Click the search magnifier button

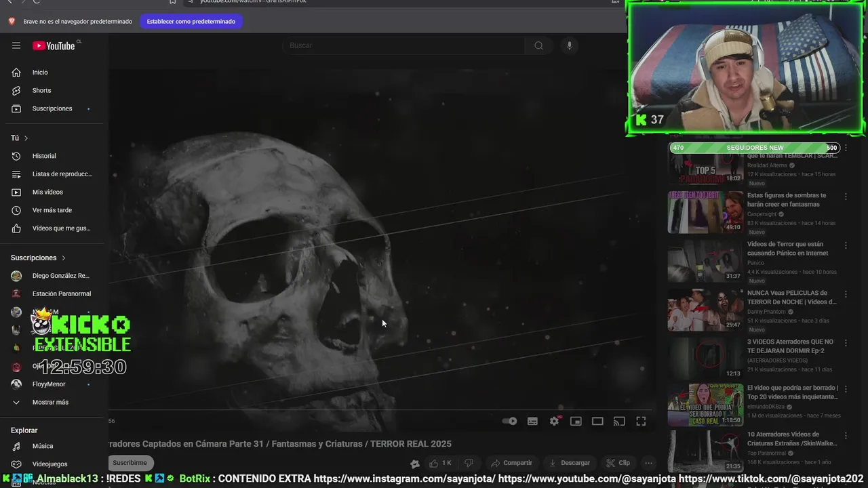pos(538,45)
